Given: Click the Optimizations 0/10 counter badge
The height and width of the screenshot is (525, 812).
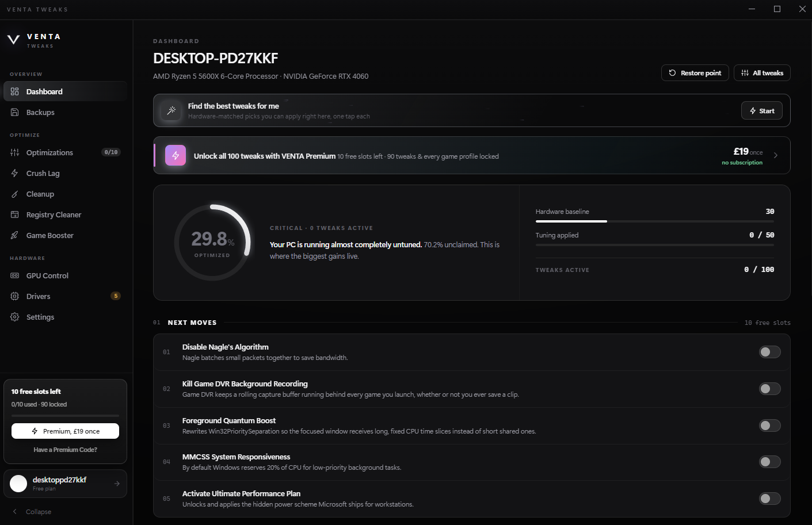Looking at the screenshot, I should click(x=111, y=152).
